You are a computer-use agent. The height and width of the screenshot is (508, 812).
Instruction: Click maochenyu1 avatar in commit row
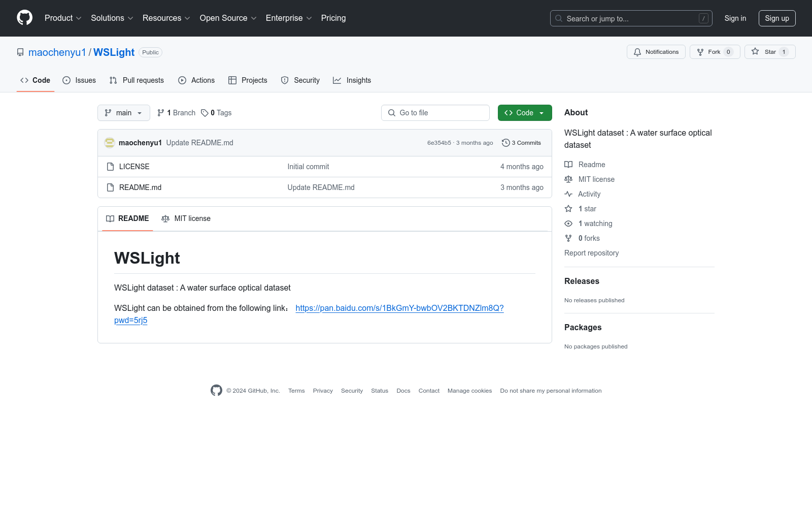[110, 143]
